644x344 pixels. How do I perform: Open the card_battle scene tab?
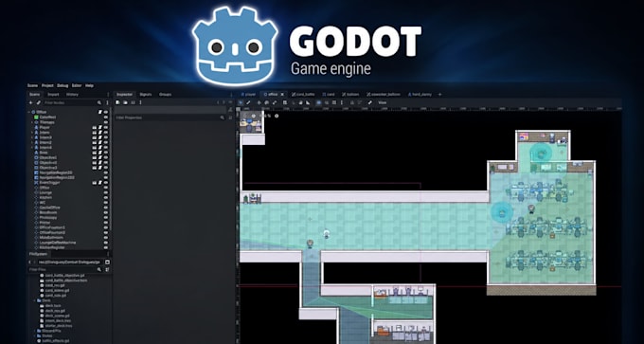pyautogui.click(x=303, y=95)
